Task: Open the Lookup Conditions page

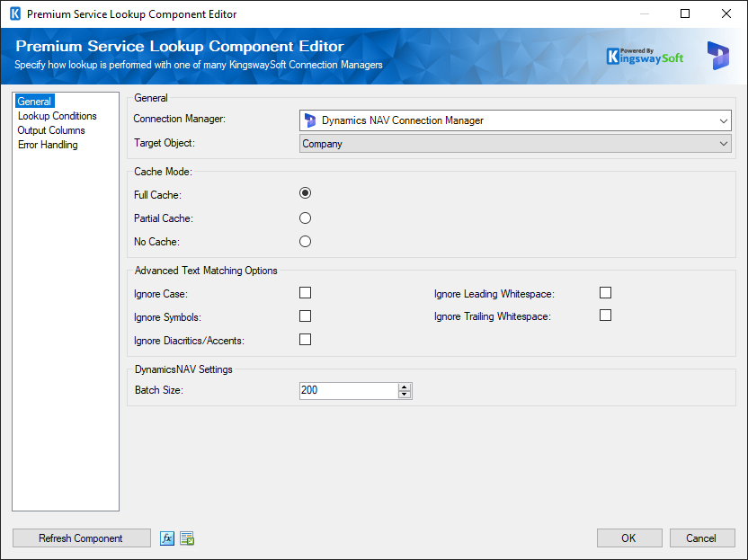Action: click(x=58, y=116)
